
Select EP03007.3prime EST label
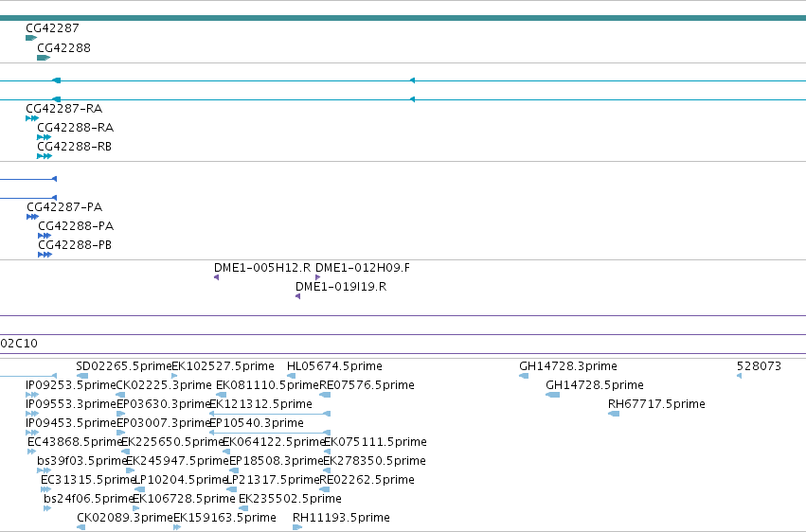click(x=164, y=423)
